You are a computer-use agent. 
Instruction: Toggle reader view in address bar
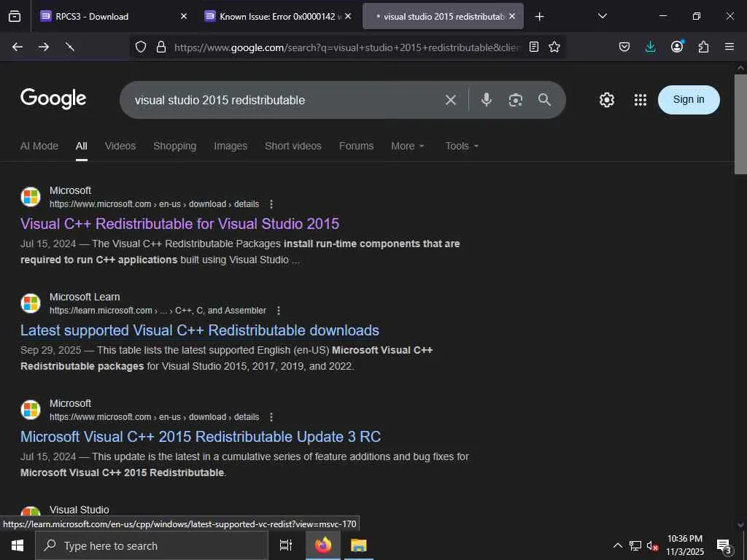pyautogui.click(x=534, y=47)
